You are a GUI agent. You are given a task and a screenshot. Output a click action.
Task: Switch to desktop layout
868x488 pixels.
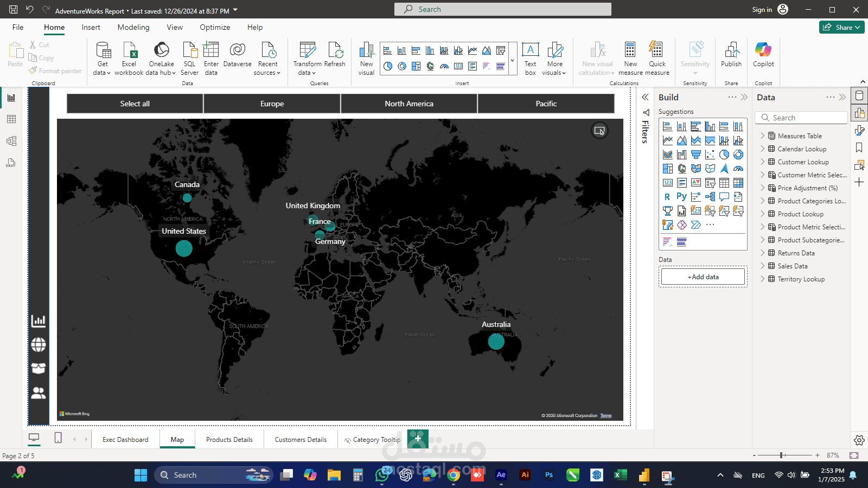(x=34, y=438)
